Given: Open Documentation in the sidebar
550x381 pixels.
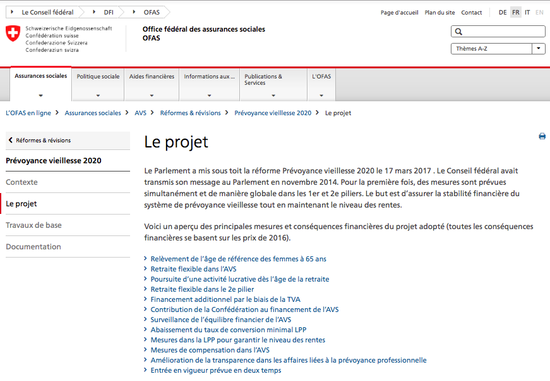Looking at the screenshot, I should [x=33, y=247].
